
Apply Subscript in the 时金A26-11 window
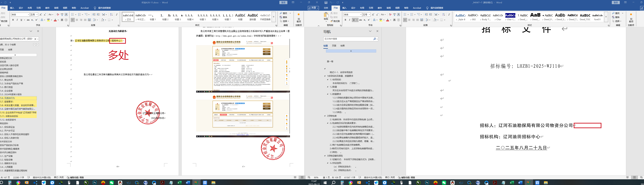32,20
